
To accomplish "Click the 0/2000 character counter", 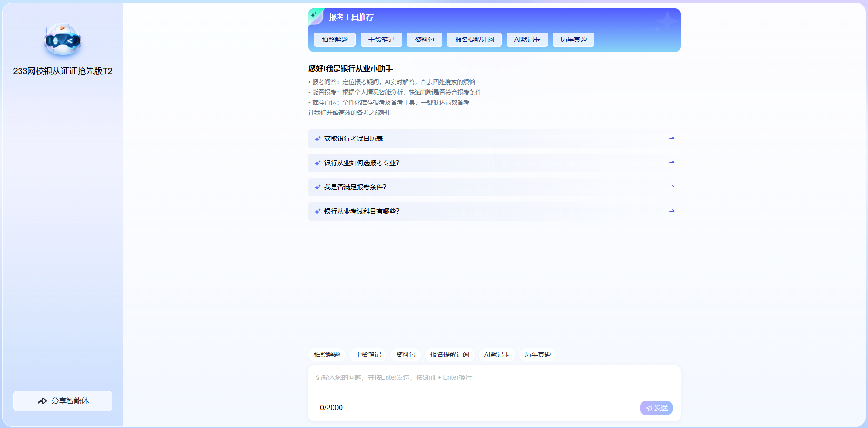I will coord(331,408).
